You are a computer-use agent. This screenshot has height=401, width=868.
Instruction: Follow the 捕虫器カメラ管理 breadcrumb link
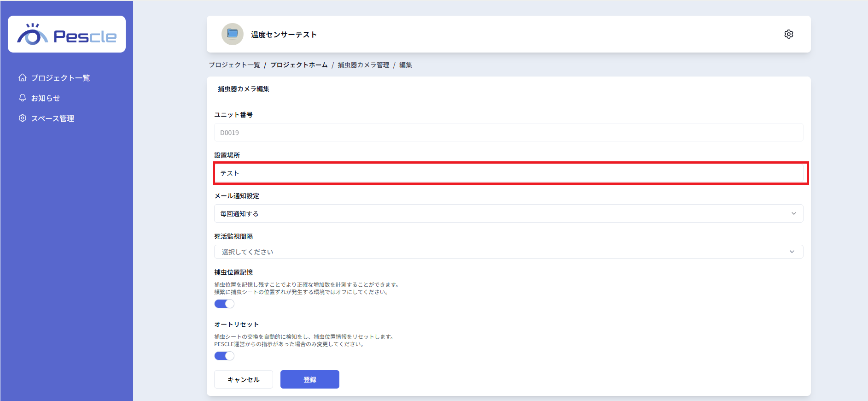363,65
